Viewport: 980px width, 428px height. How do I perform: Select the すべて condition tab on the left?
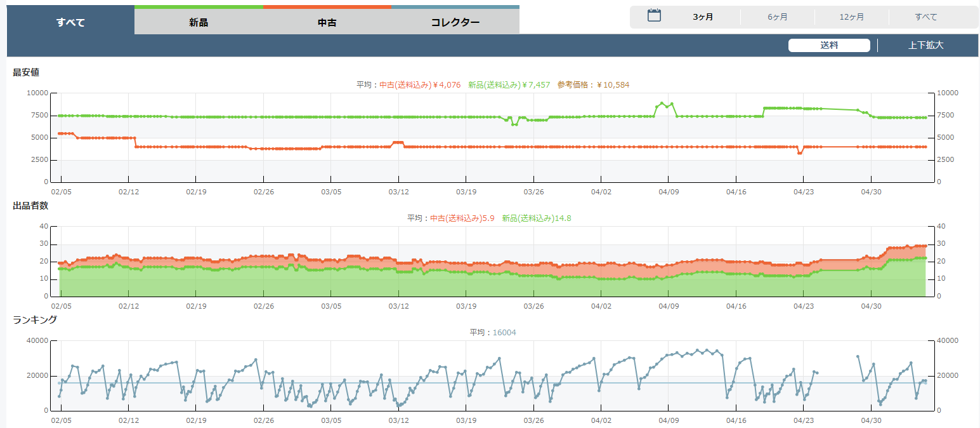point(70,22)
